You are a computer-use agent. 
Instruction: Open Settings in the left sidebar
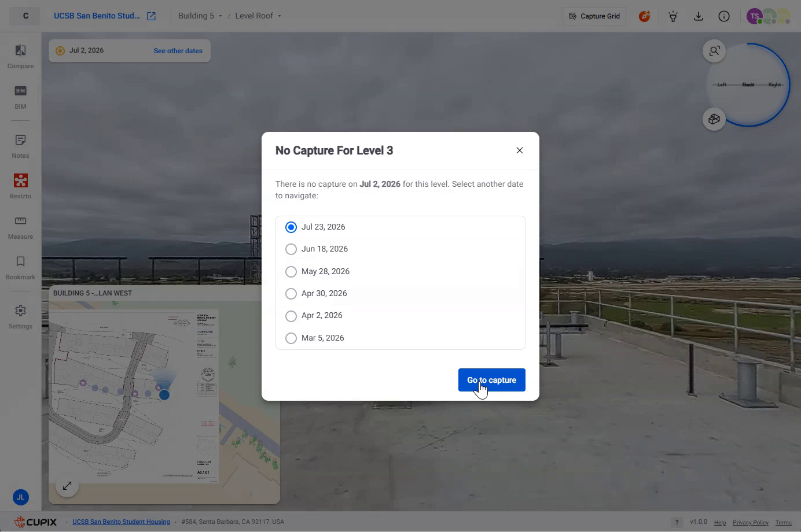click(x=20, y=317)
